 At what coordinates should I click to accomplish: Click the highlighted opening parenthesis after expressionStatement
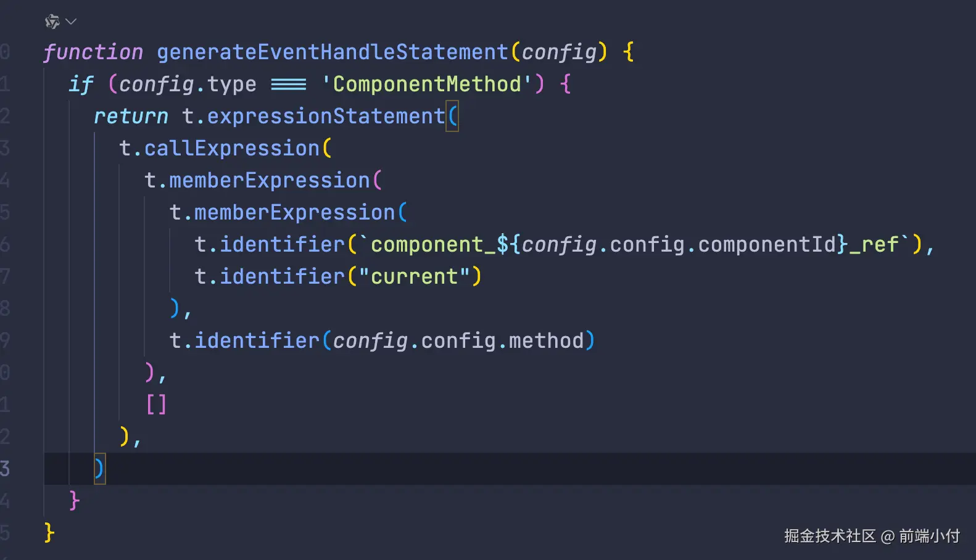pyautogui.click(x=452, y=116)
